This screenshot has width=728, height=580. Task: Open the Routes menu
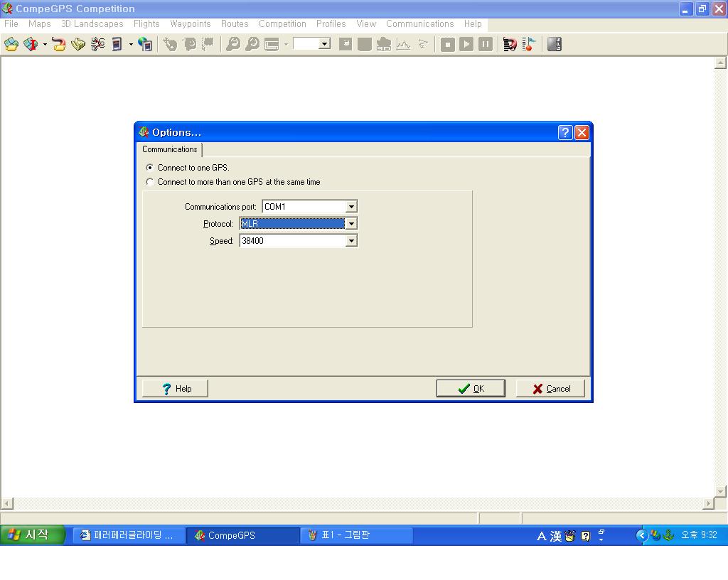(235, 23)
